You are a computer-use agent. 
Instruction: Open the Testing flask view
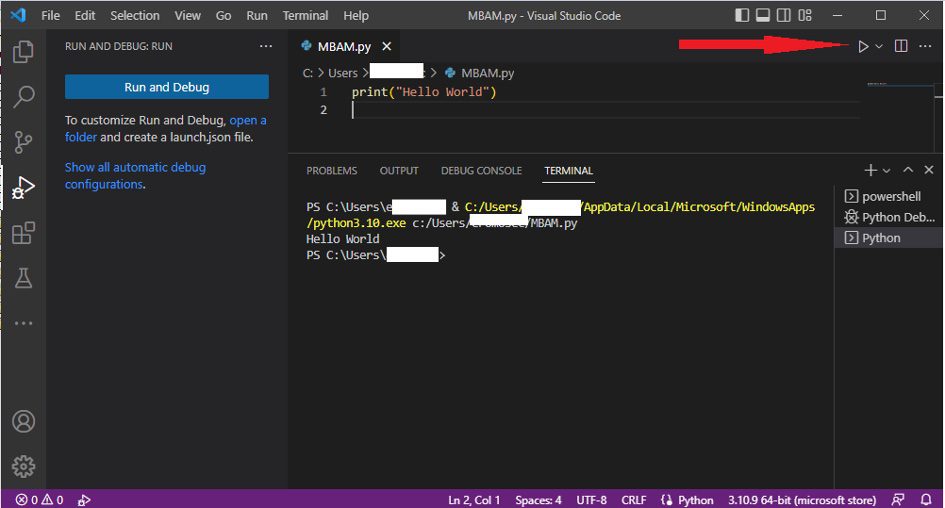[x=23, y=278]
